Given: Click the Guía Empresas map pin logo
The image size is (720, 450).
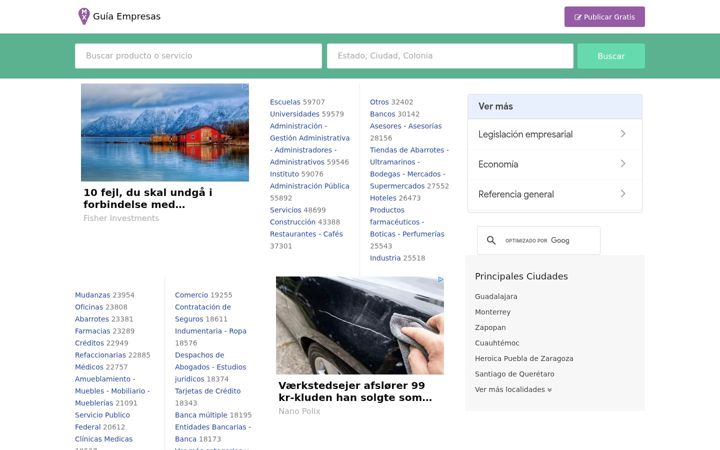Looking at the screenshot, I should [84, 16].
